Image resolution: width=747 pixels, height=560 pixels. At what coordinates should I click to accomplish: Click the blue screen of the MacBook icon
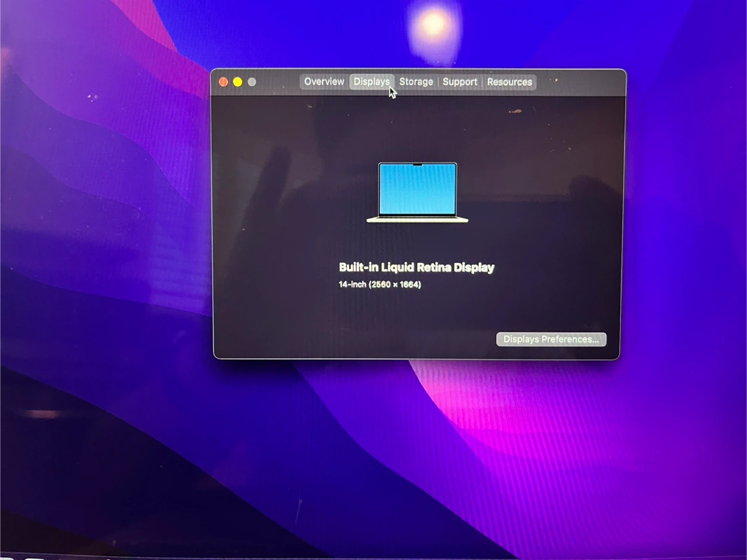(418, 192)
